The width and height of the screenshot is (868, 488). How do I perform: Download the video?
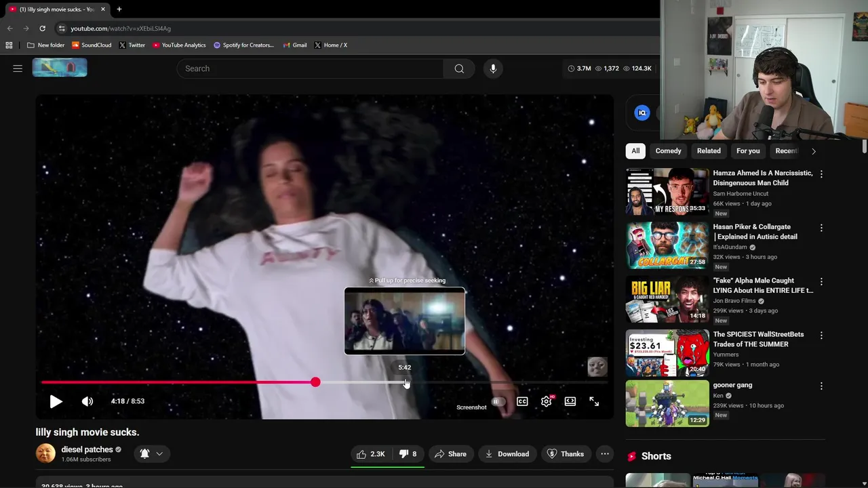[x=507, y=454]
